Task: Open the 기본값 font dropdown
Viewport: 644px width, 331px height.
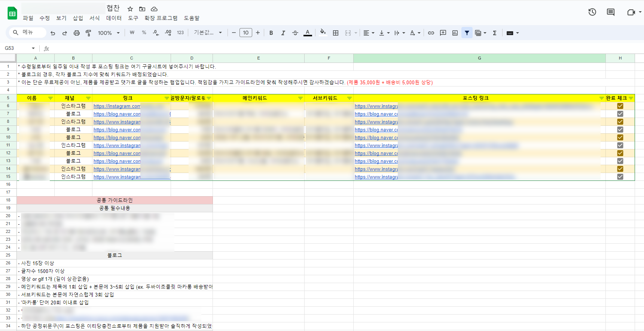Action: pos(208,33)
